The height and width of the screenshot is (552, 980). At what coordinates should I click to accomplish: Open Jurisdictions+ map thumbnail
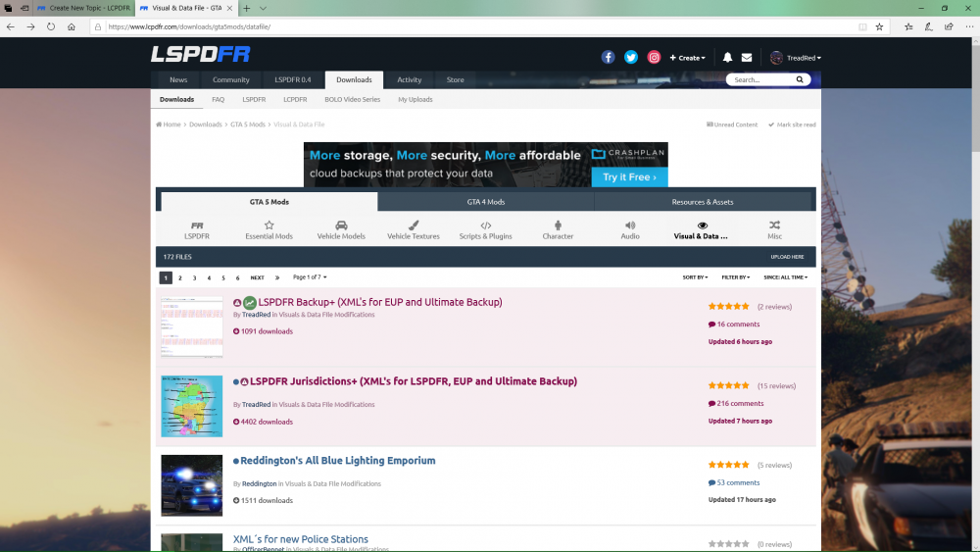[192, 406]
